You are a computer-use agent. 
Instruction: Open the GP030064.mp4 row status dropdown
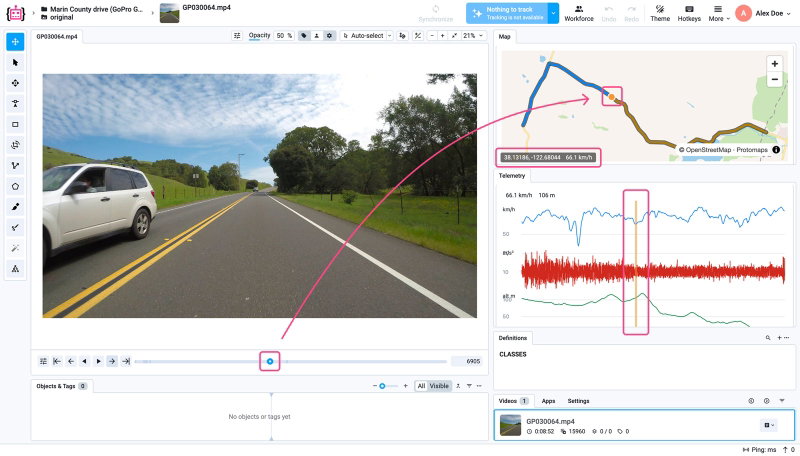(x=769, y=425)
